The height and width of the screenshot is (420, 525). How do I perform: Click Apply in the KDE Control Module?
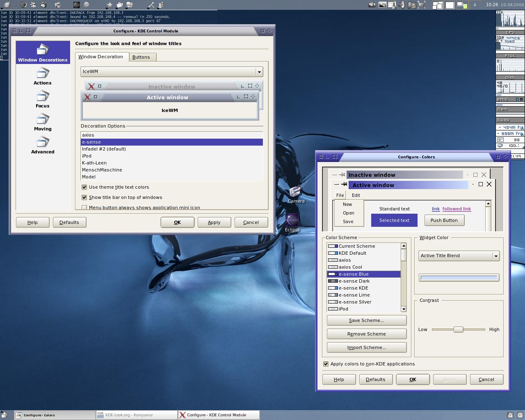(x=214, y=222)
